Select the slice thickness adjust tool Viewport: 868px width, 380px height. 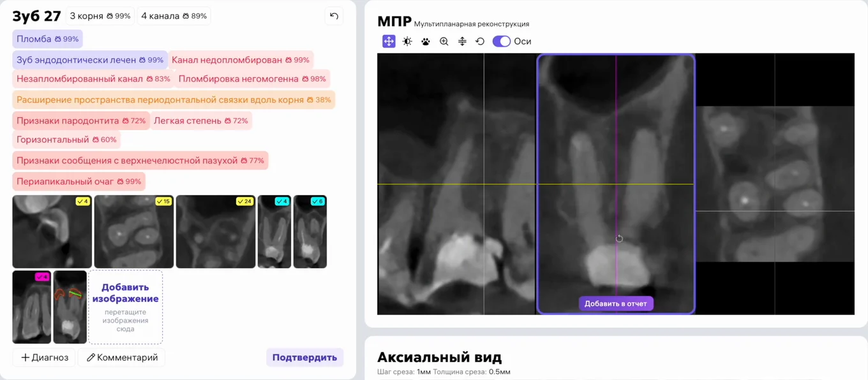click(x=462, y=41)
